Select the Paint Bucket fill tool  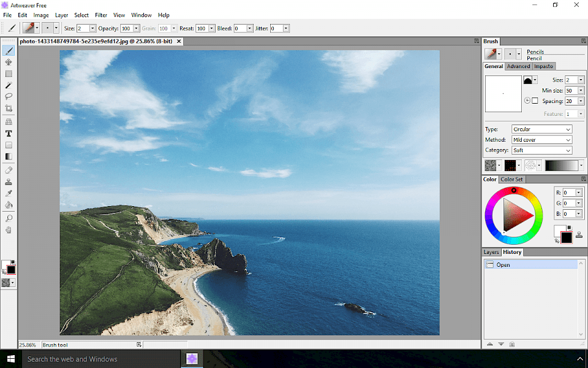point(8,205)
